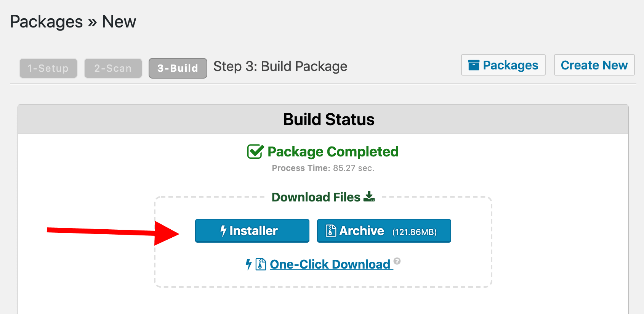This screenshot has height=314, width=644.
Task: Click the lightning icon beside One-Click Download
Action: click(248, 264)
